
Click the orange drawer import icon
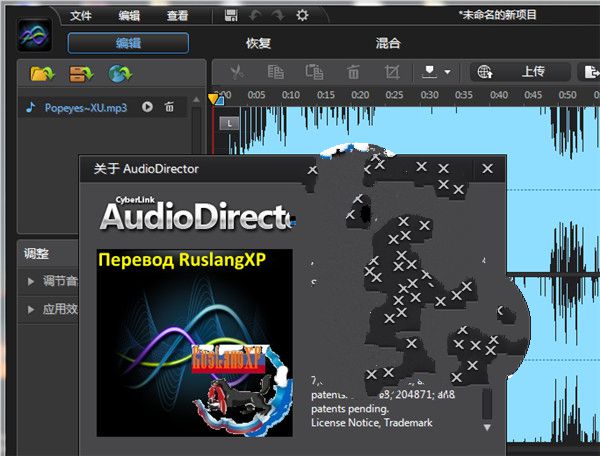pyautogui.click(x=81, y=73)
